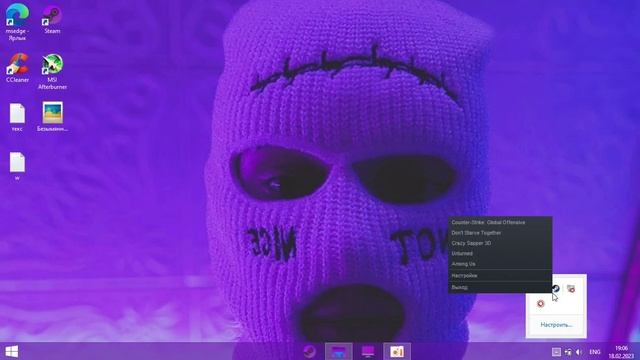
Task: Choose Don't Starve Together in Steam menu
Action: click(x=500, y=233)
